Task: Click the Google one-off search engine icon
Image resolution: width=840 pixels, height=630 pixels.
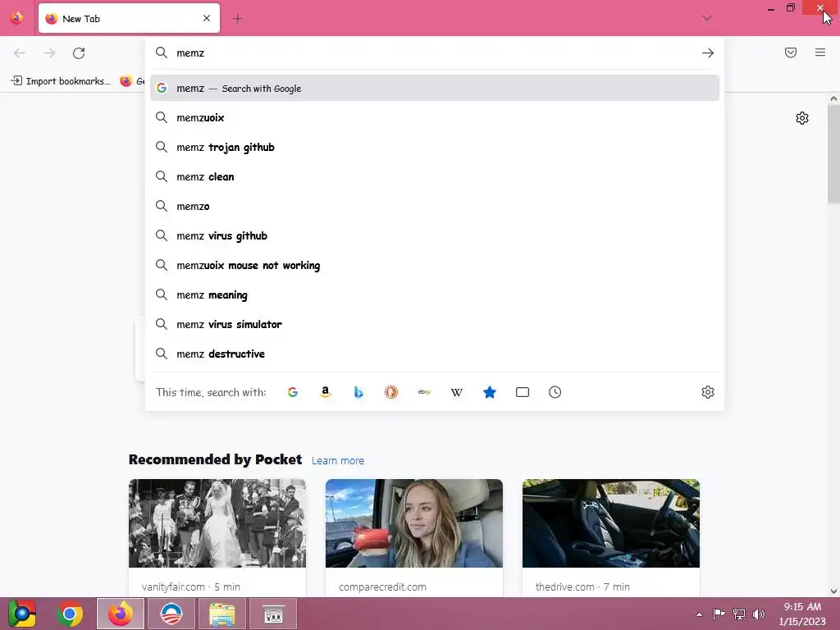Action: point(293,392)
